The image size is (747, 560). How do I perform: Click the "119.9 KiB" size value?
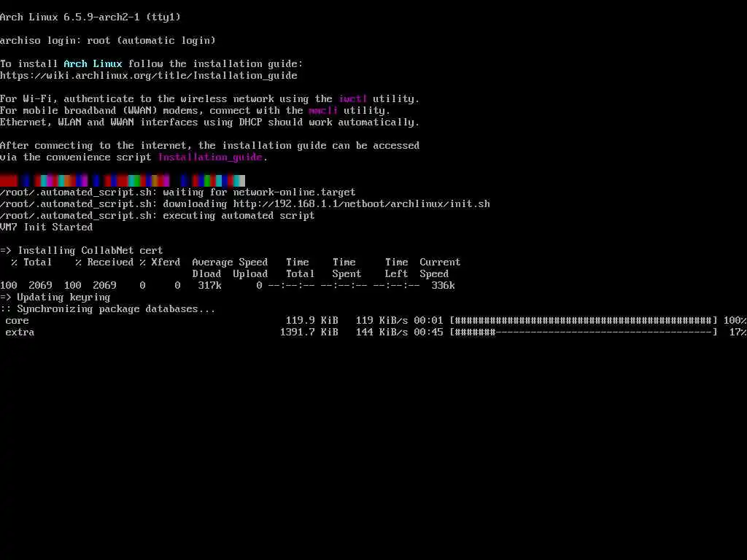click(x=312, y=321)
